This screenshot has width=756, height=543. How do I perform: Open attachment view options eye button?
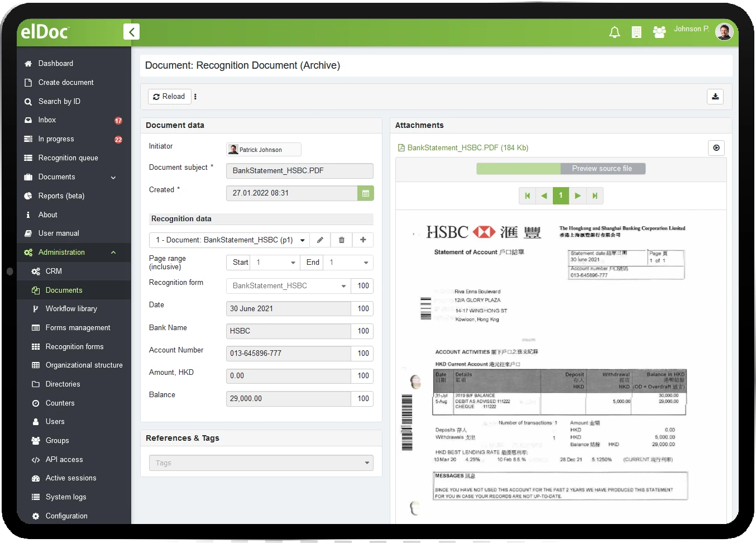pos(716,148)
